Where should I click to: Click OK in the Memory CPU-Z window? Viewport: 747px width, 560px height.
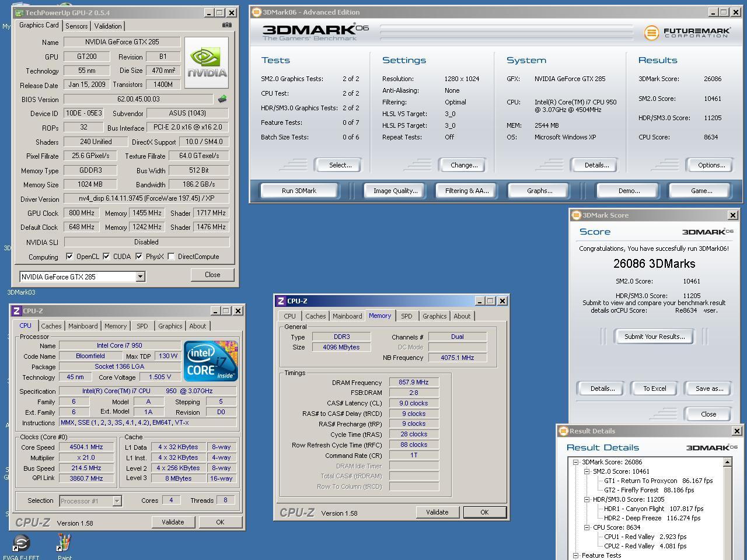pos(484,512)
